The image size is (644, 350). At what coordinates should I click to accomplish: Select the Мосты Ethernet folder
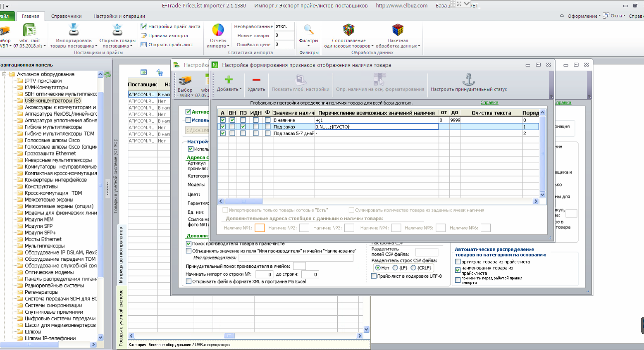pos(43,239)
